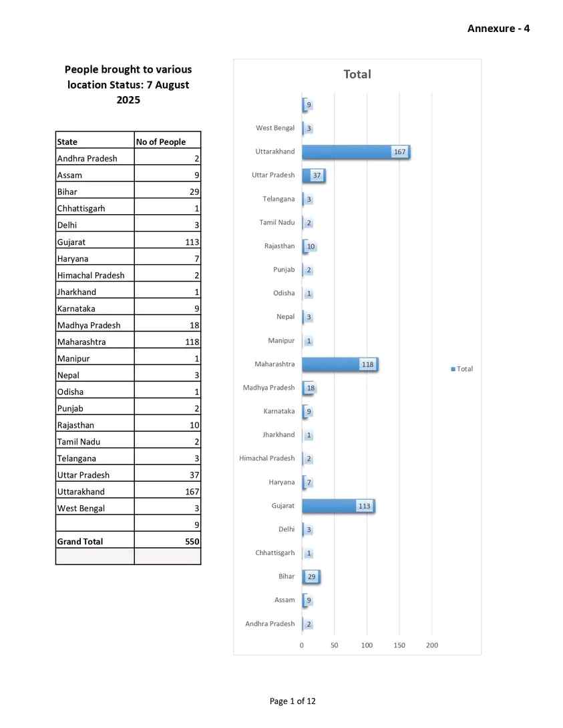The width and height of the screenshot is (563, 728).
Task: Select the Madhya Pradesh table row label
Action: point(94,325)
